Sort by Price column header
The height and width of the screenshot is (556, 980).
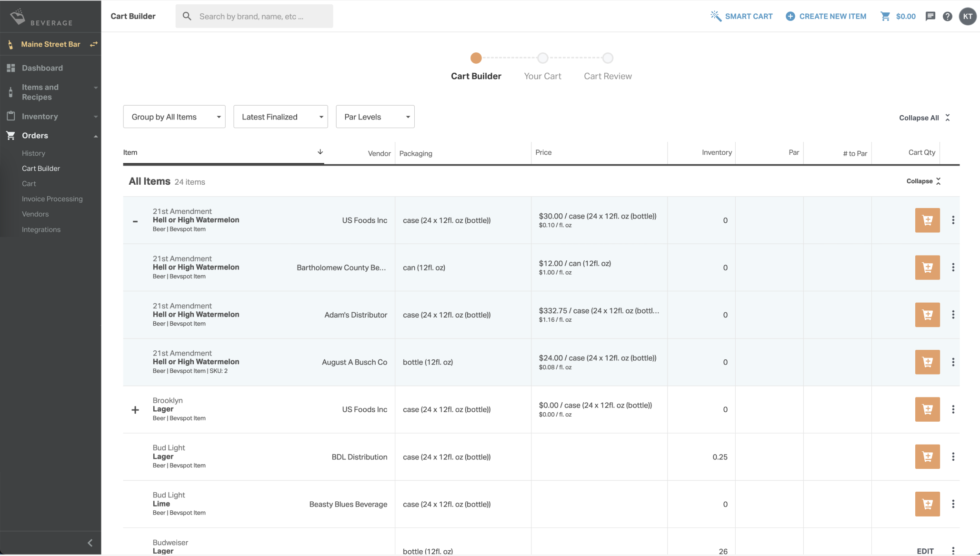pos(543,152)
